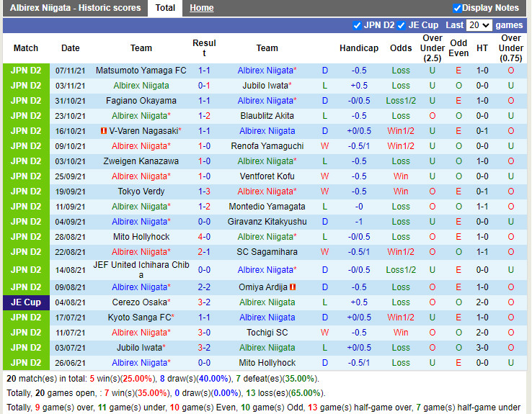Click the Albirex Niigata - Historic scores title
Viewport: 532px width, 414px height.
75,8
